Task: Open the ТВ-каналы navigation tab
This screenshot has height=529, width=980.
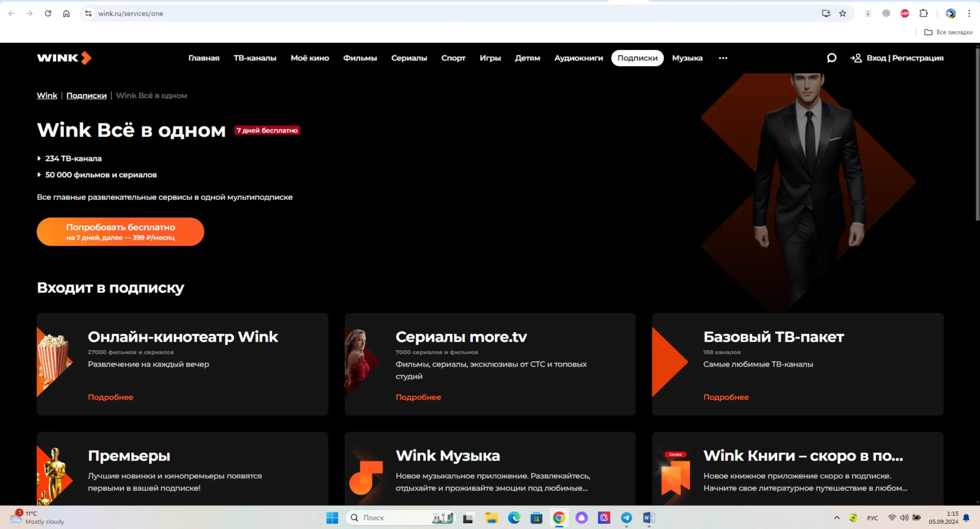Action: [x=255, y=58]
